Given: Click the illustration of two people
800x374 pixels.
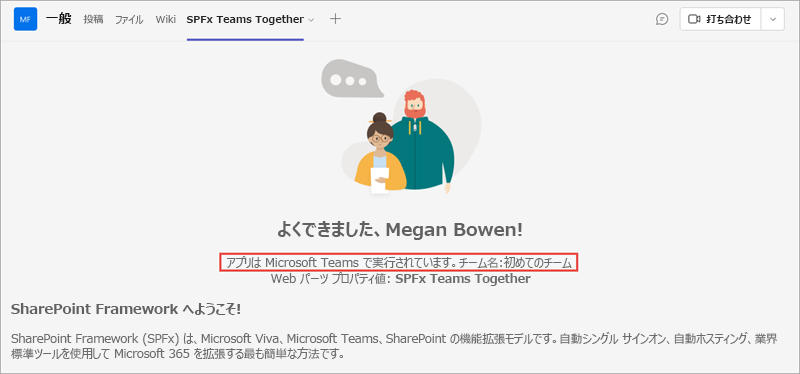Looking at the screenshot, I should (x=401, y=127).
